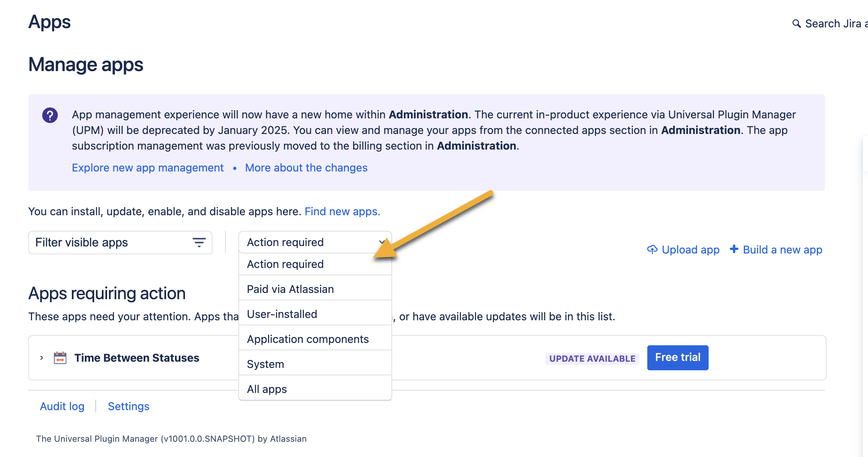
Task: Click the purple help question mark icon
Action: point(50,115)
